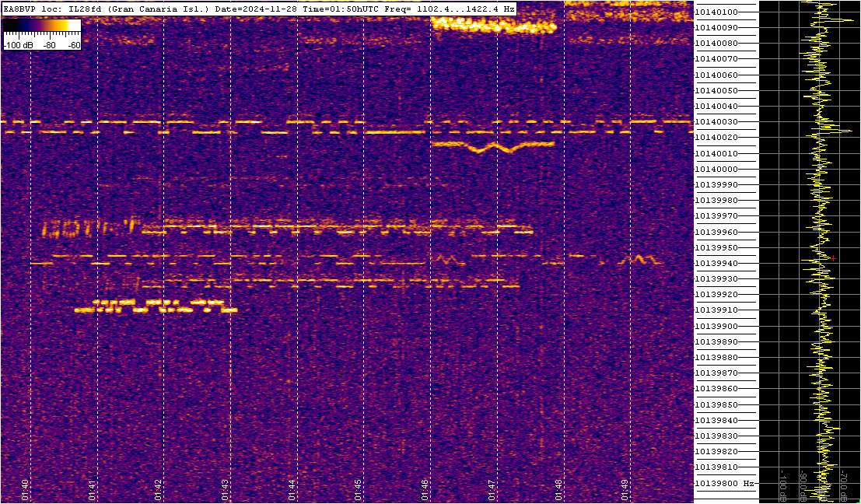Viewport: 861px width, 504px height.
Task: Click the 10140050 frequency scale label
Action: pyautogui.click(x=716, y=90)
